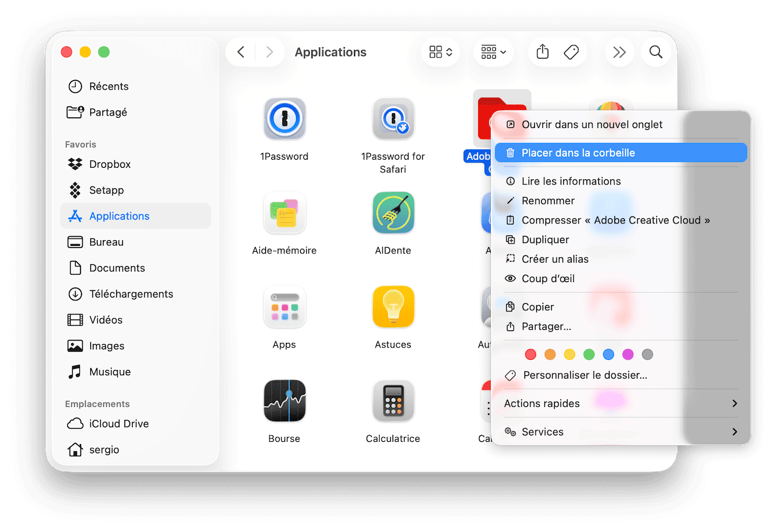
Task: Go forward with the right chevron
Action: (269, 52)
